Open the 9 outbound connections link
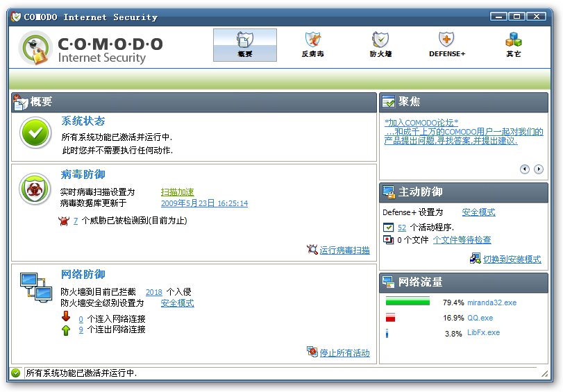This screenshot has width=563, height=392. click(81, 330)
